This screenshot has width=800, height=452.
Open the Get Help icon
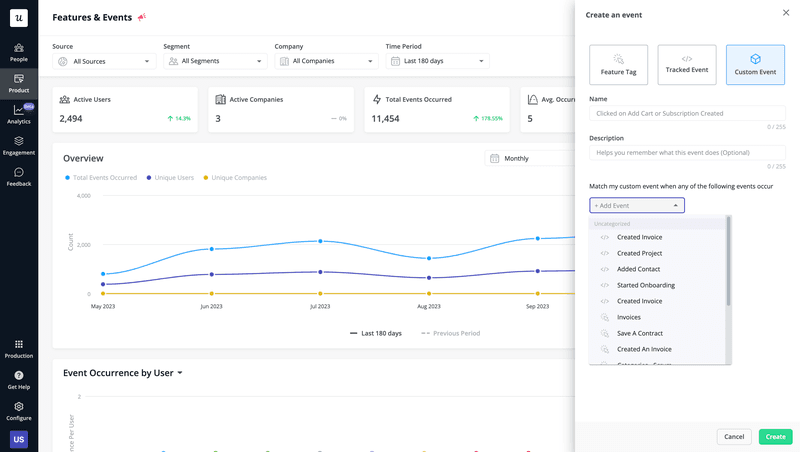click(19, 379)
